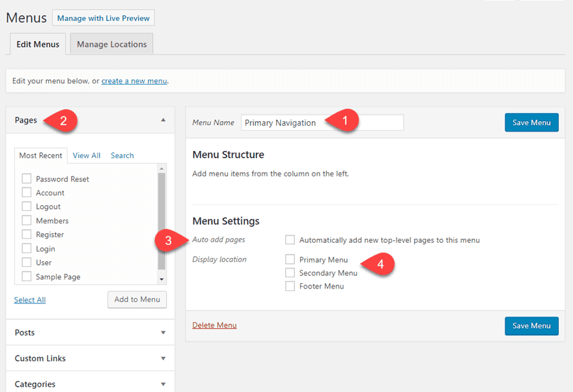Toggle automatically add new top-level pages
Image resolution: width=573 pixels, height=392 pixels.
(x=290, y=240)
